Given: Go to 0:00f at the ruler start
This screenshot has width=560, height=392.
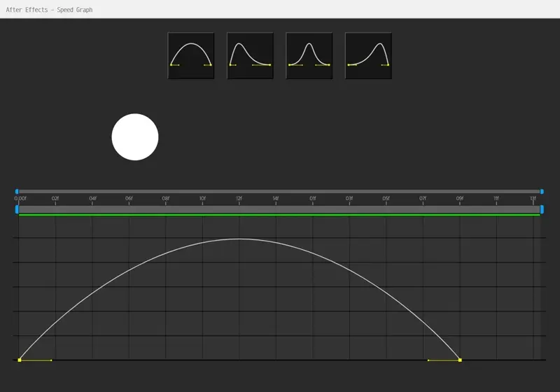Looking at the screenshot, I should (x=20, y=199).
